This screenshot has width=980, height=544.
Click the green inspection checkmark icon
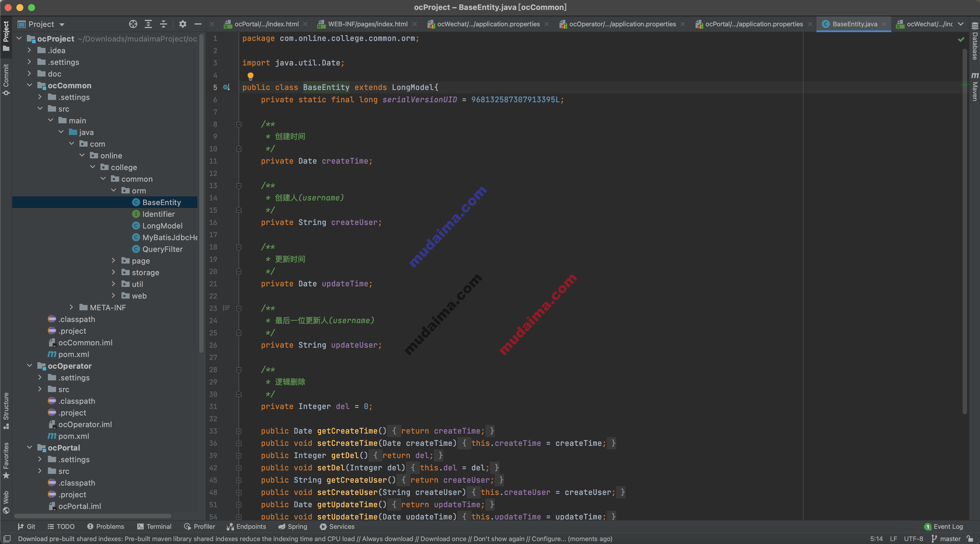click(x=961, y=39)
